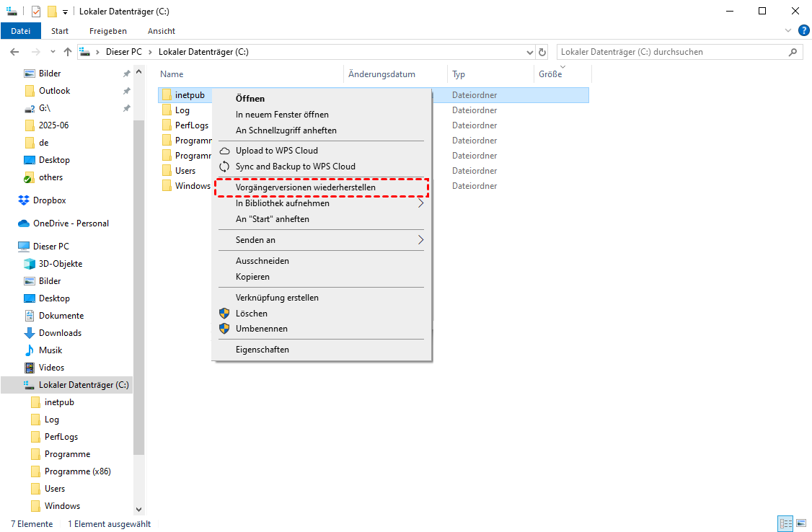
Task: Click Dieser PC in the address breadcrumb
Action: (x=123, y=52)
